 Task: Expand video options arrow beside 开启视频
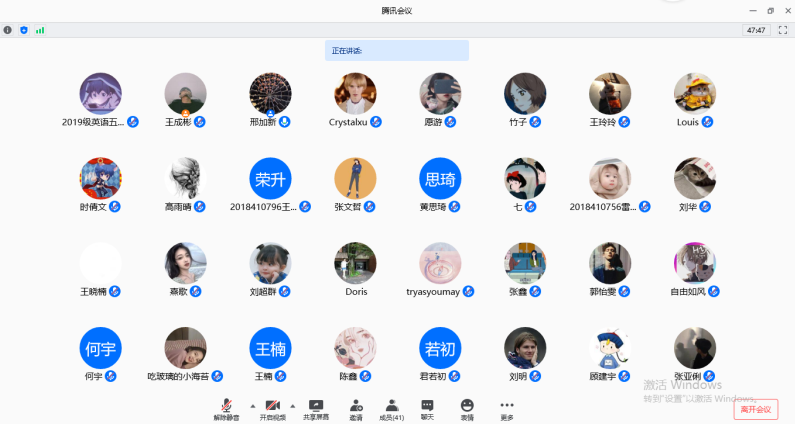(292, 405)
